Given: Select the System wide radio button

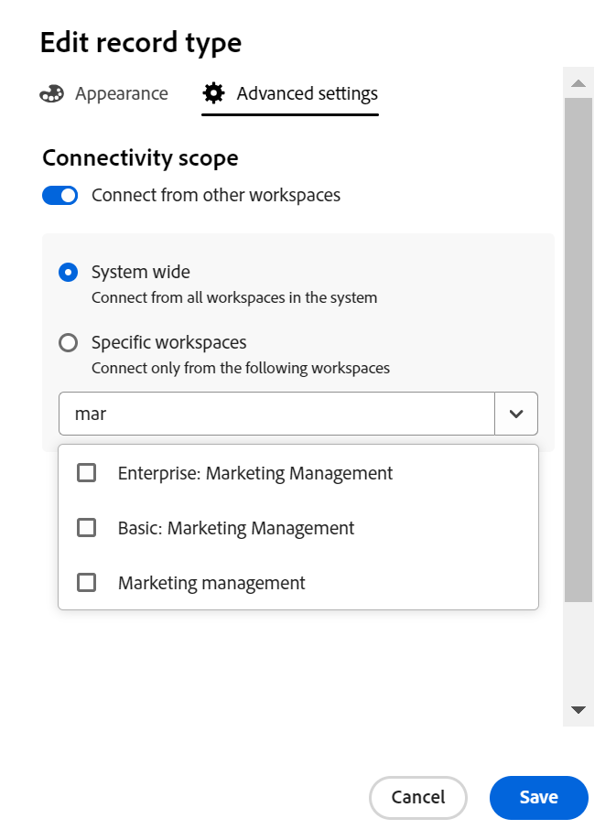Looking at the screenshot, I should tap(68, 272).
